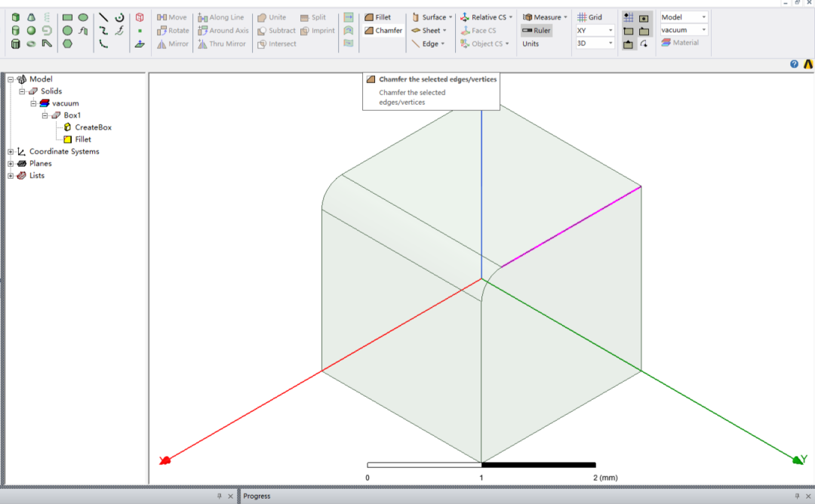The width and height of the screenshot is (815, 504).
Task: Open the Sheet dropdown
Action: [x=429, y=31]
